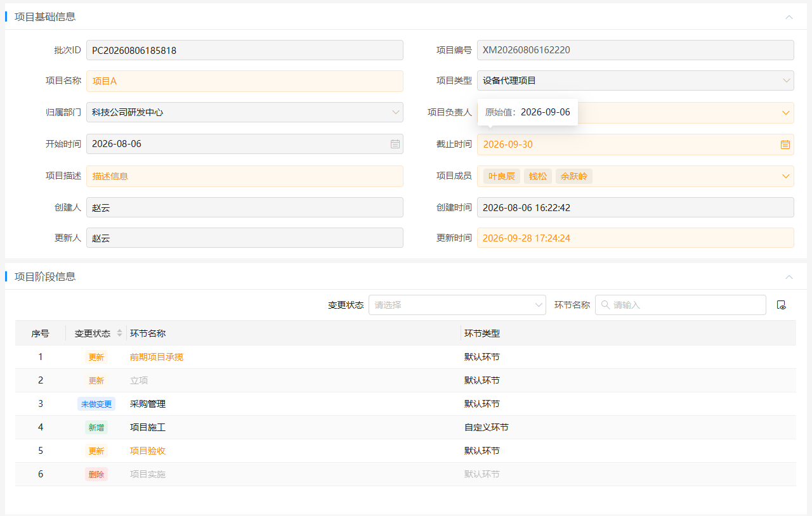Collapse the 项目基础信息 panel
The height and width of the screenshot is (516, 812).
pos(789,17)
